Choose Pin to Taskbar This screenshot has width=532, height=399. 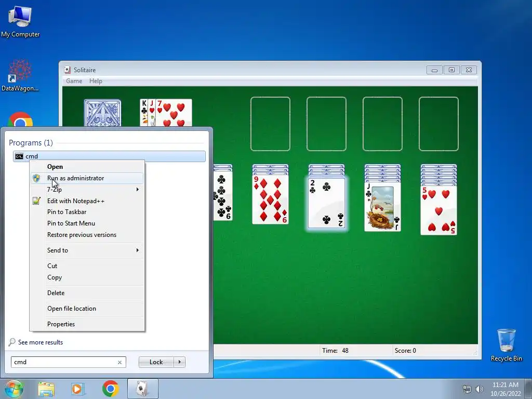pyautogui.click(x=87, y=212)
